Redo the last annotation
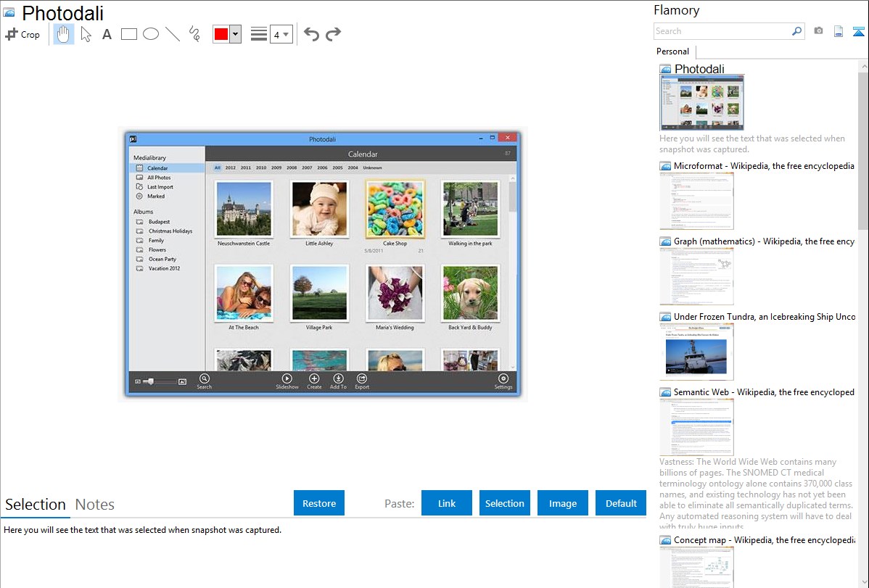The height and width of the screenshot is (588, 869). [333, 34]
